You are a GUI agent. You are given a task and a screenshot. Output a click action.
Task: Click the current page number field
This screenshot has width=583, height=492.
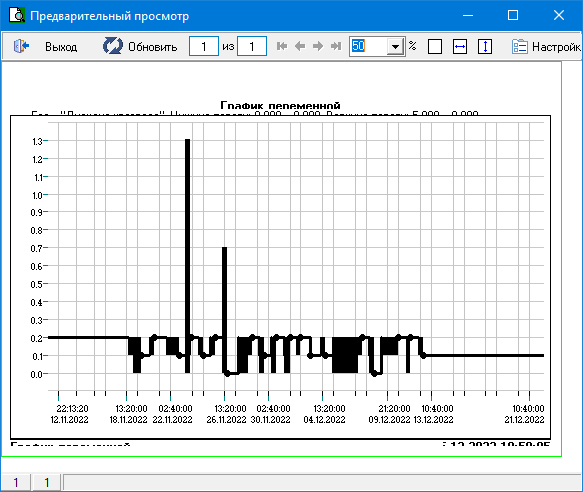(204, 46)
